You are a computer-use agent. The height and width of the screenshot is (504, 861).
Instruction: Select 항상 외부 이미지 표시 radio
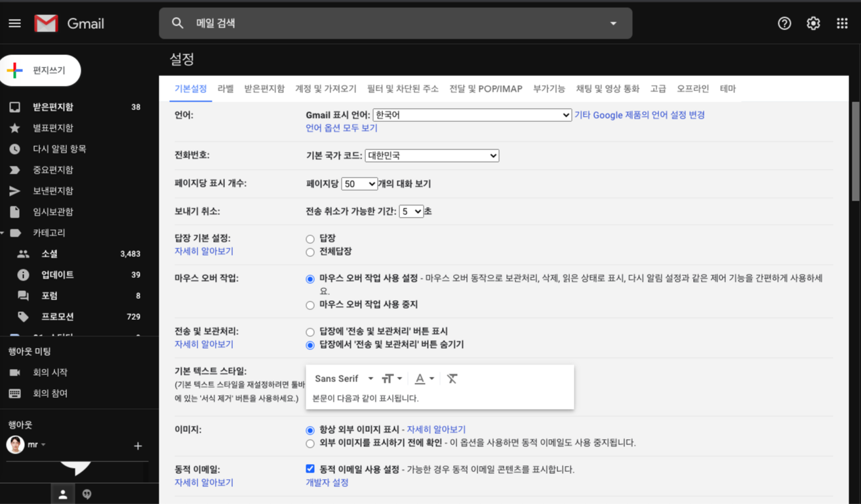coord(310,430)
